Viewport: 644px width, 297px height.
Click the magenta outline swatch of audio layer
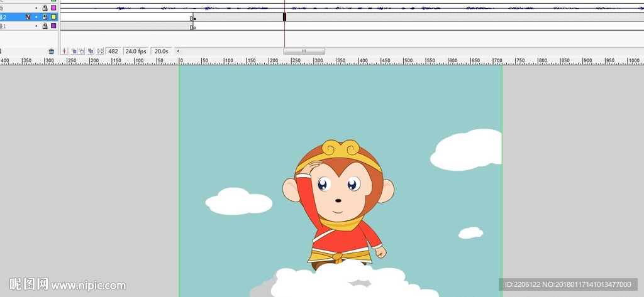tap(53, 8)
